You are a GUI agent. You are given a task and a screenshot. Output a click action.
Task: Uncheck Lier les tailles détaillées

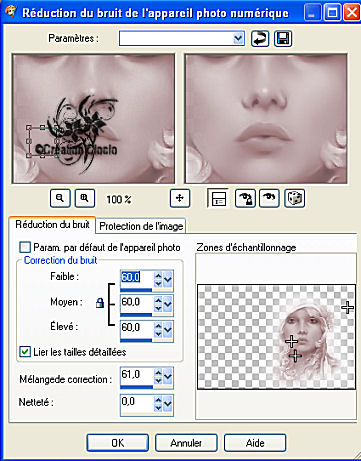click(x=25, y=352)
